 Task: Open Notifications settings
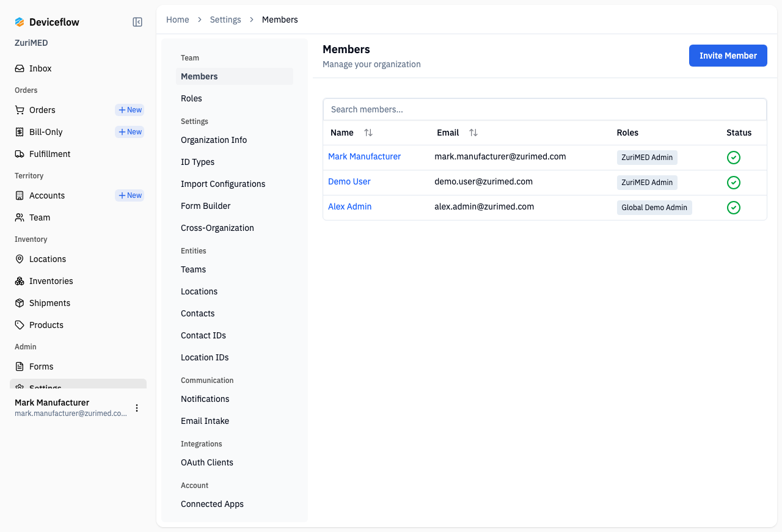pos(235,399)
